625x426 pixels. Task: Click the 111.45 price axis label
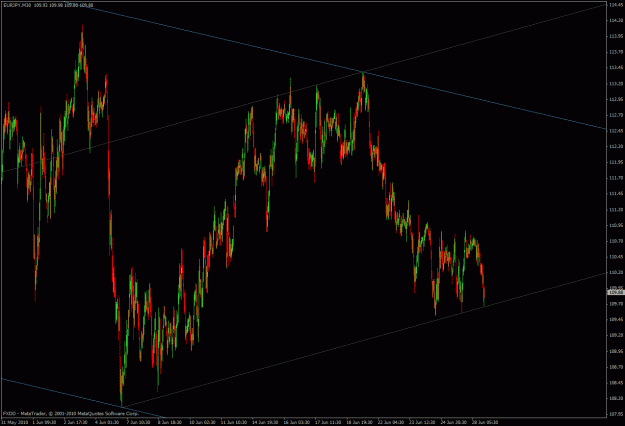click(616, 194)
